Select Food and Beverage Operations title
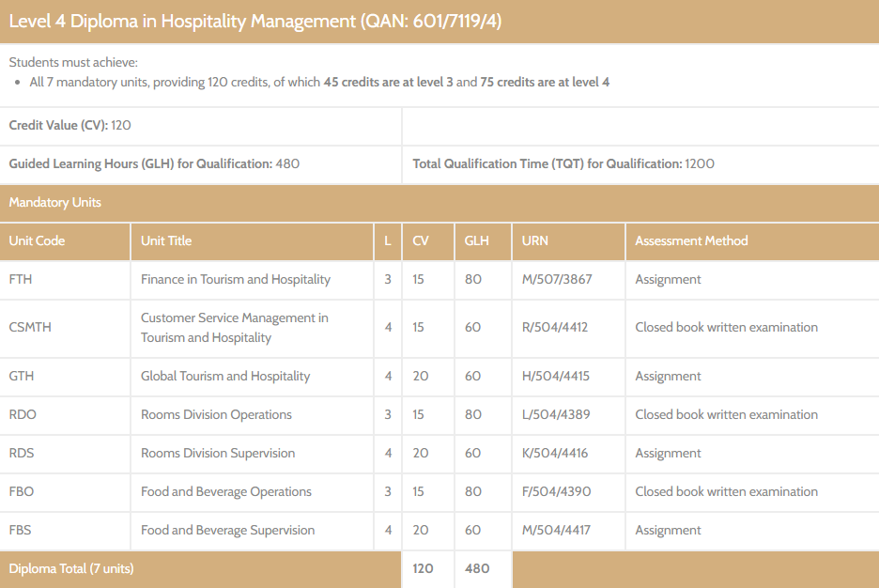 pos(226,492)
